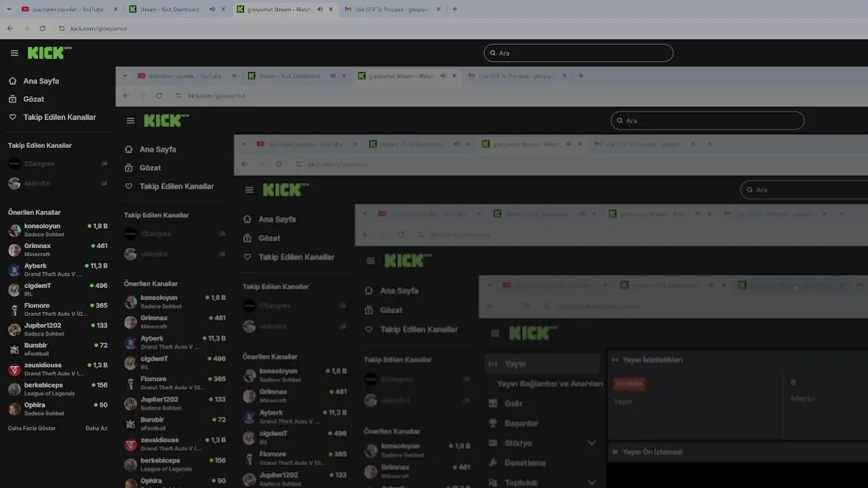This screenshot has width=868, height=488.
Task: Click the outermost KICK logo
Action: [49, 52]
